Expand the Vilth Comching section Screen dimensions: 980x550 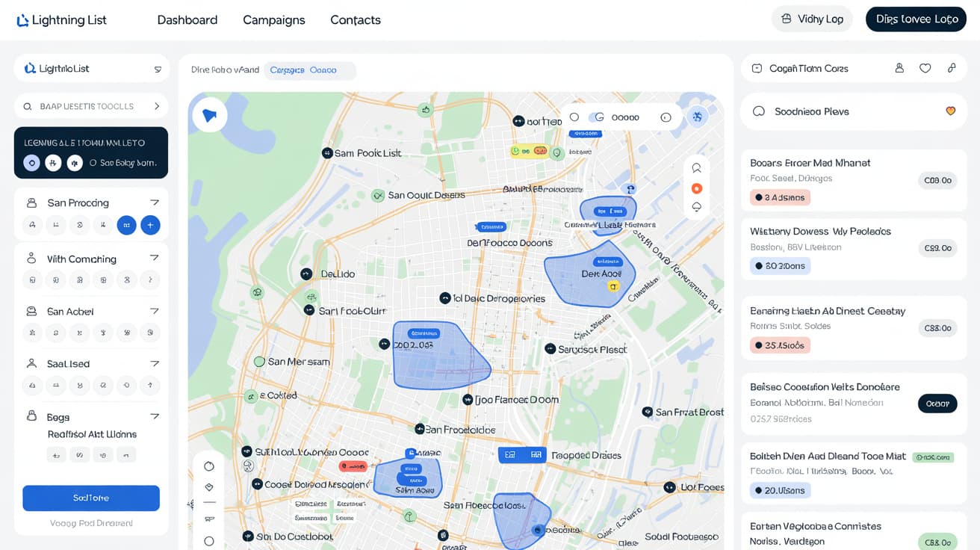[155, 258]
